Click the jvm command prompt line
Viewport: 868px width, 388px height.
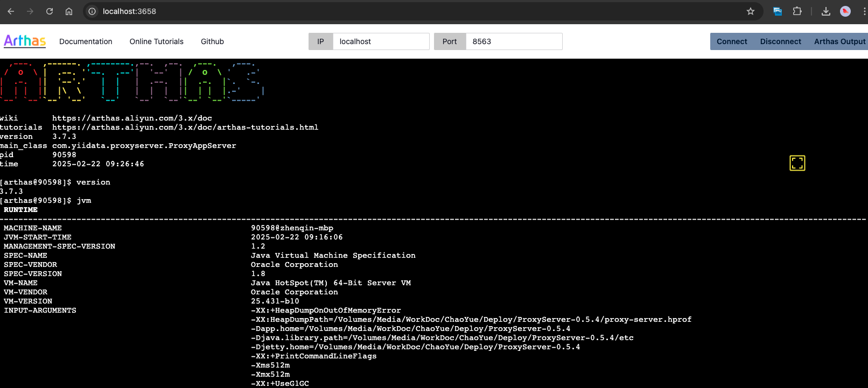click(46, 200)
